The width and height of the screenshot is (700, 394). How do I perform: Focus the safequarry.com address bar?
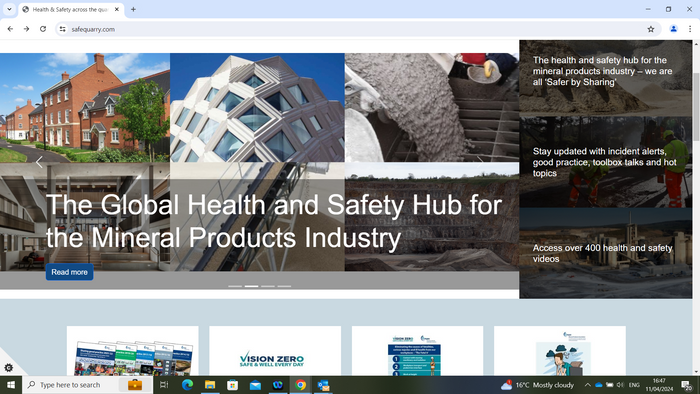pos(357,29)
